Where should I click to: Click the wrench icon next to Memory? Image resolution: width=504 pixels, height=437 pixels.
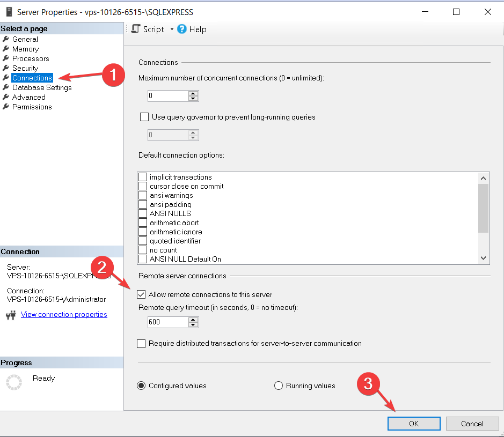[x=5, y=49]
